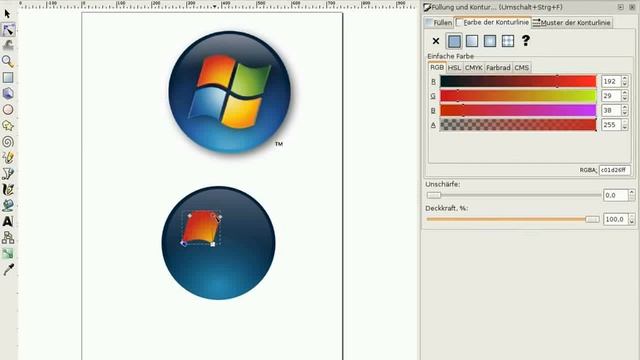Increase the B value with stepper arrow
The image size is (640, 360).
624,108
